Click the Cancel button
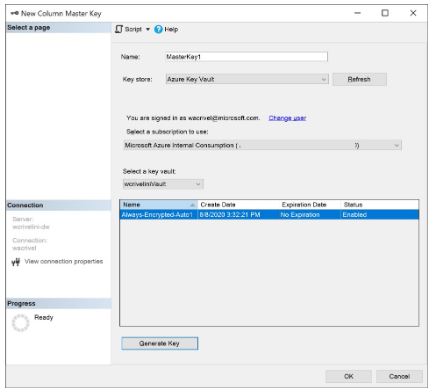This screenshot has width=434, height=392. pyautogui.click(x=399, y=376)
